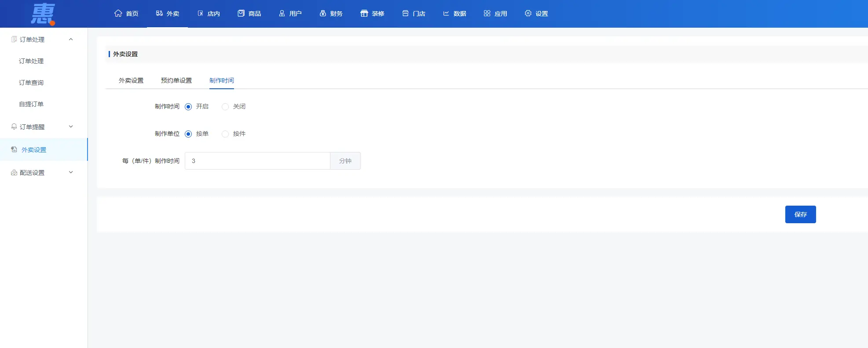
Task: Select 按单 for 制作单位
Action: click(x=188, y=134)
